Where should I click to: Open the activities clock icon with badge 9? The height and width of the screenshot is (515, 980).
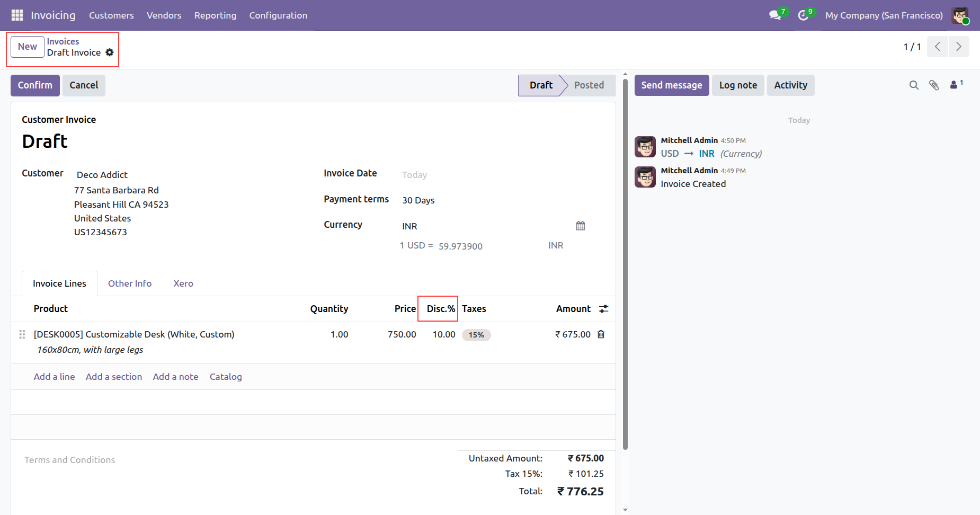(x=803, y=15)
